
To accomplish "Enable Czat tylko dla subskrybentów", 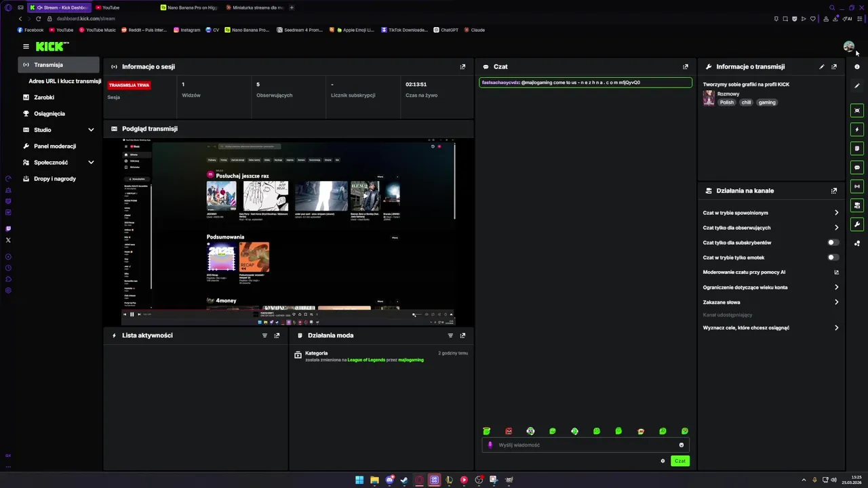I will [833, 243].
